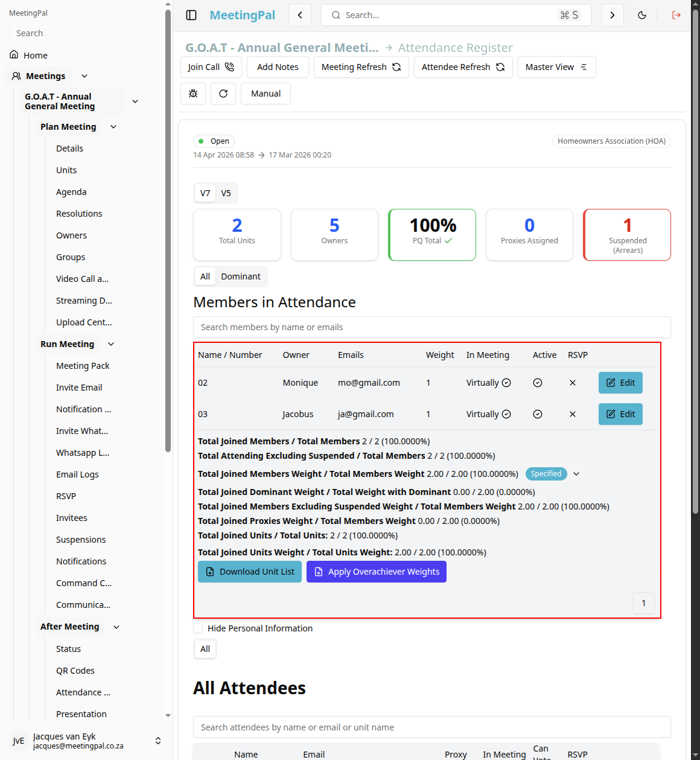The height and width of the screenshot is (760, 700).
Task: Check Hide Personal Information box
Action: pos(198,628)
